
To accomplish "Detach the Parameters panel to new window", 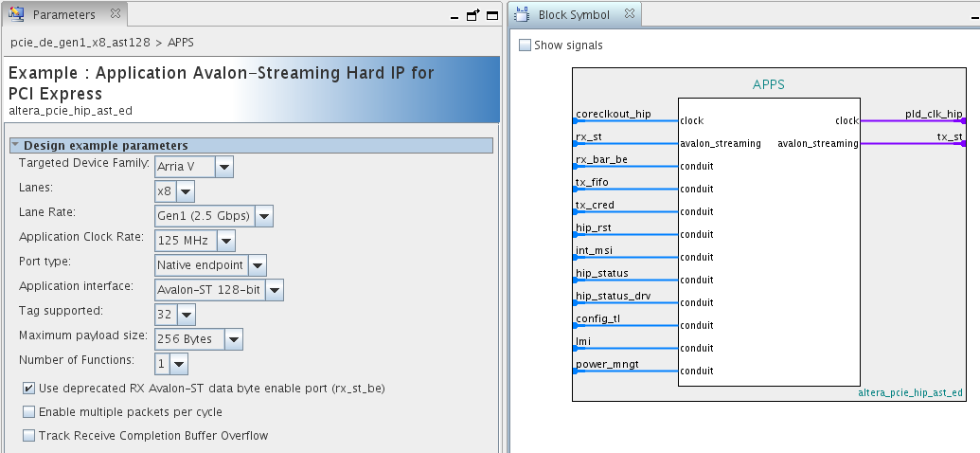I will pyautogui.click(x=473, y=15).
